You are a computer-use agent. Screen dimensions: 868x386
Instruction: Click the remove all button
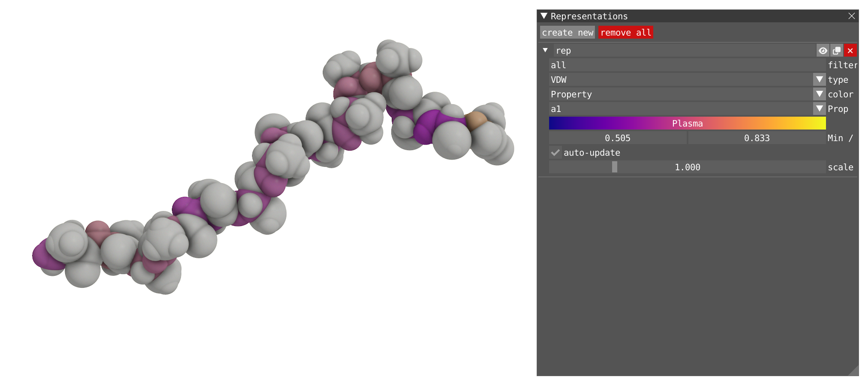(626, 33)
